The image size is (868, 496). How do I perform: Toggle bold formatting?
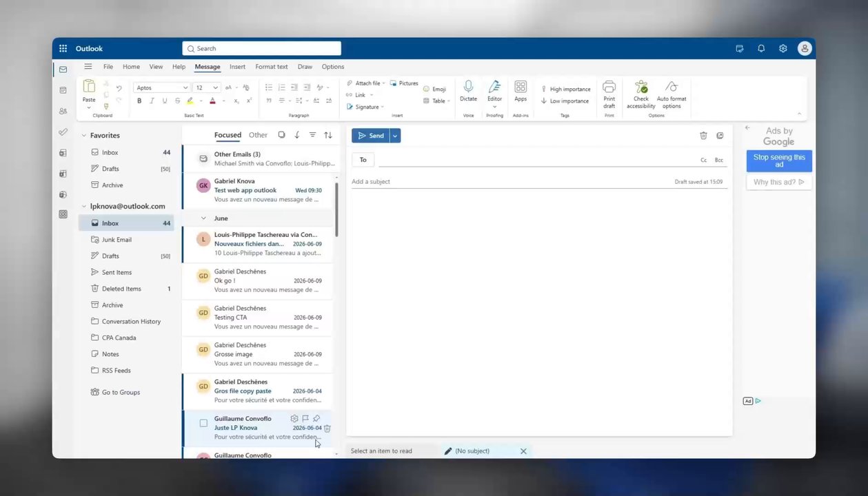tap(139, 101)
